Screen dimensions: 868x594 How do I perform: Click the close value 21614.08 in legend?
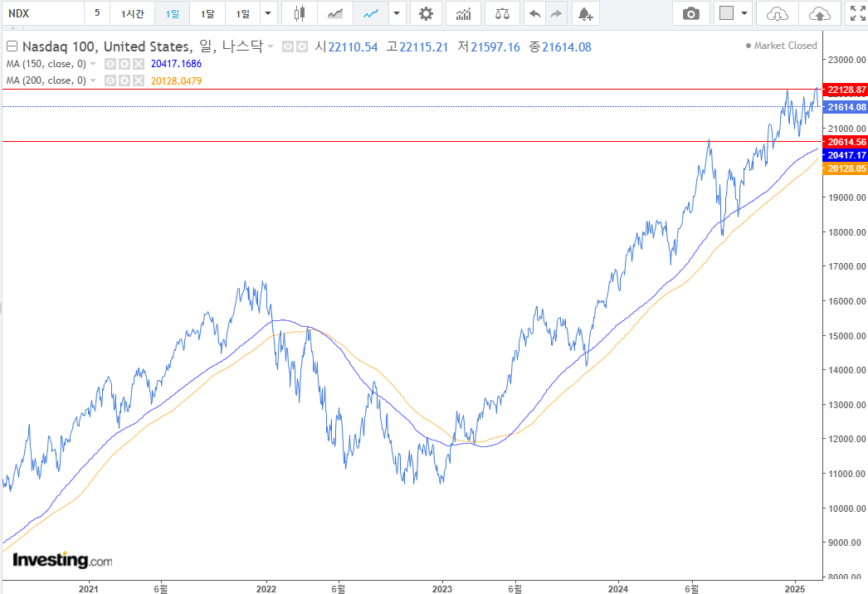pos(566,47)
